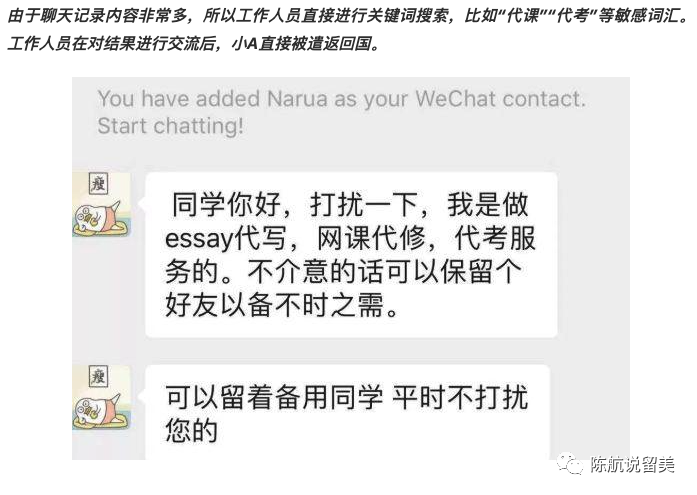
Task: Click the Narua name in the system notice
Action: [x=297, y=99]
